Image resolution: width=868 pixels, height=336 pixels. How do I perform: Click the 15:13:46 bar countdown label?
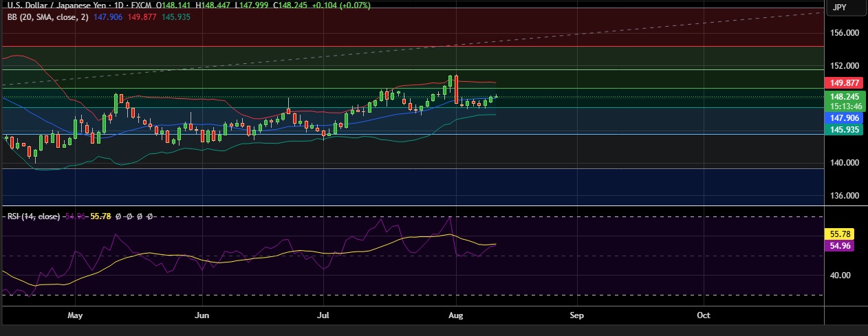tap(845, 107)
